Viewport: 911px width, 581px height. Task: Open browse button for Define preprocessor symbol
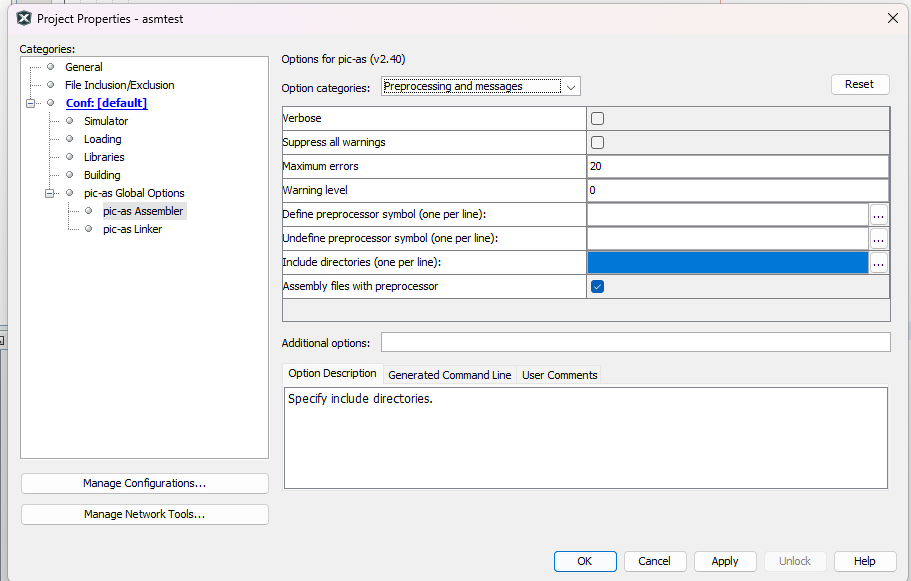(879, 215)
